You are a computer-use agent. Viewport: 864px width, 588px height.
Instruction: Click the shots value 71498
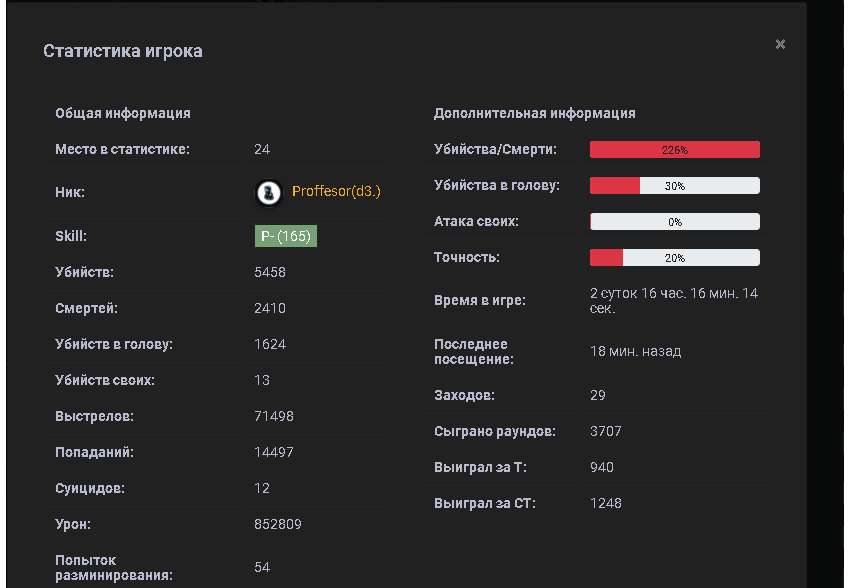pos(274,416)
